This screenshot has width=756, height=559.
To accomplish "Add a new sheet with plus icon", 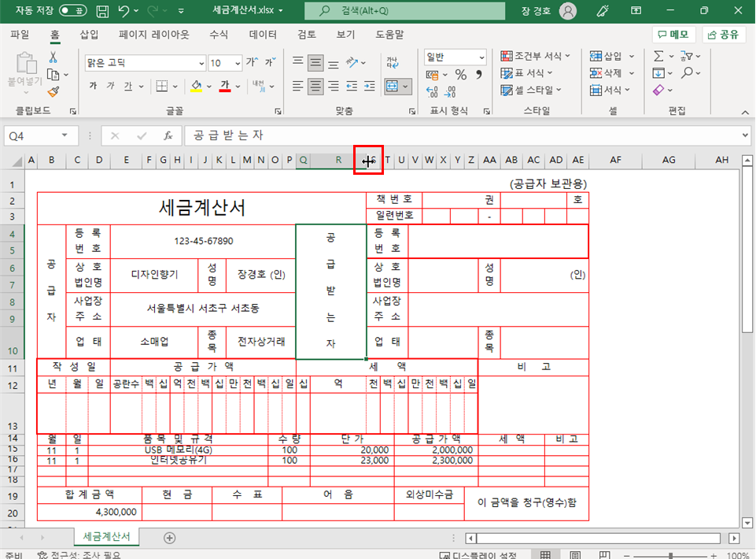I will pyautogui.click(x=169, y=538).
